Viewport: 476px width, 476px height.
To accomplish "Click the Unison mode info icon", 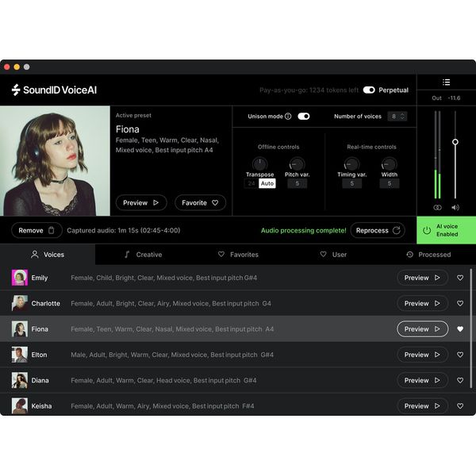I will click(x=288, y=117).
